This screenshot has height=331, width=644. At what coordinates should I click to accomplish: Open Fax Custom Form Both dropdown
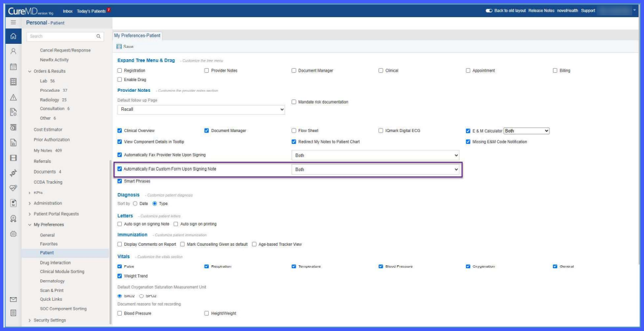[376, 169]
